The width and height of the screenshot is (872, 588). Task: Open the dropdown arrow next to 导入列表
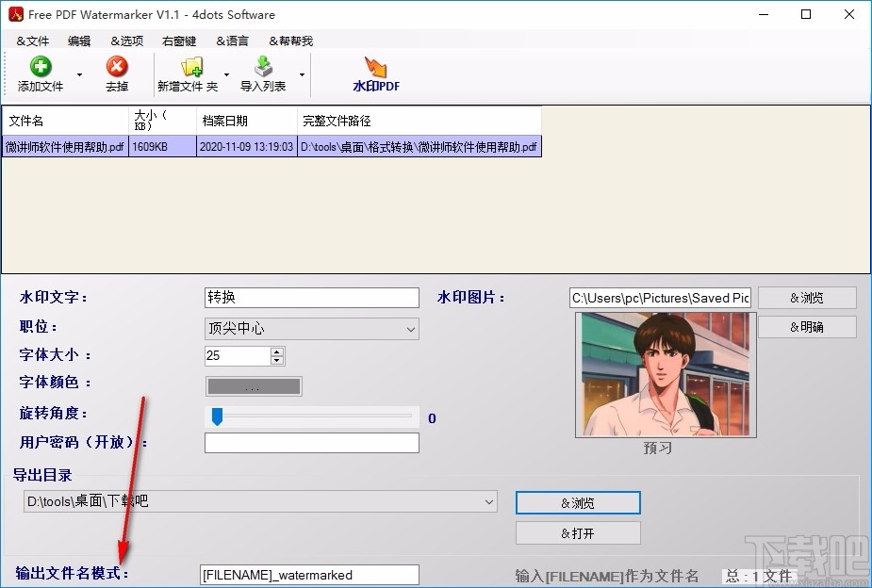(x=302, y=74)
